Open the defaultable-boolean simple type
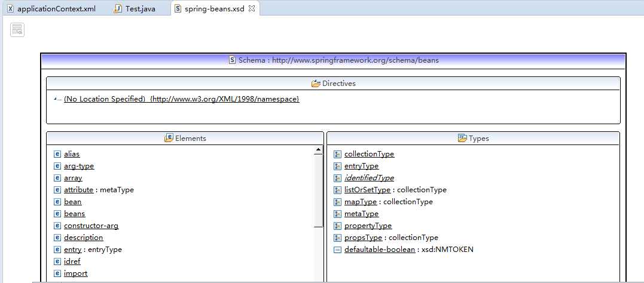The image size is (644, 283). (x=380, y=250)
